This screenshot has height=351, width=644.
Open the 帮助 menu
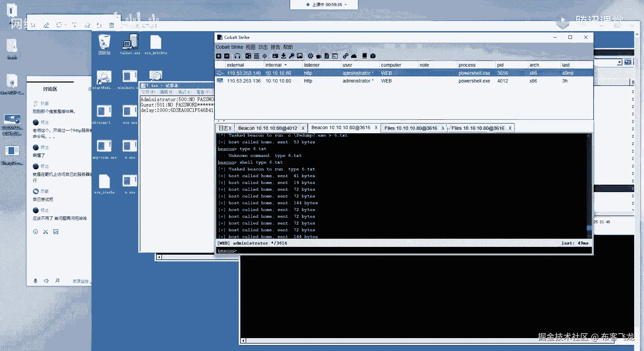[x=288, y=47]
